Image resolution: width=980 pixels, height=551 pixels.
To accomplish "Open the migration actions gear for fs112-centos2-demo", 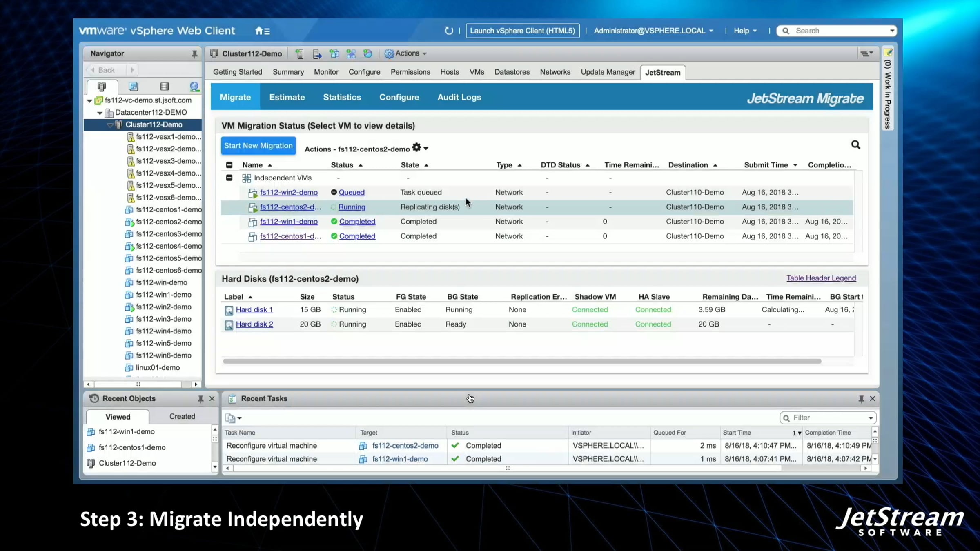I will click(x=420, y=148).
